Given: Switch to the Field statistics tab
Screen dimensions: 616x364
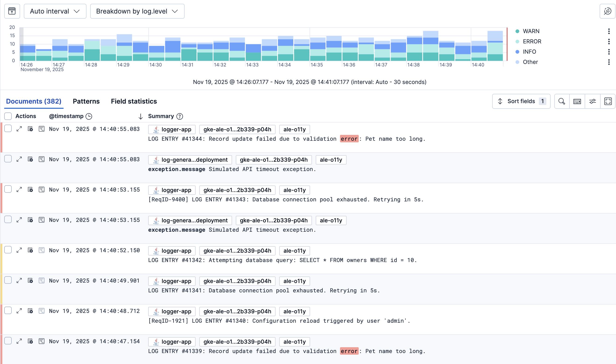Looking at the screenshot, I should (x=134, y=101).
